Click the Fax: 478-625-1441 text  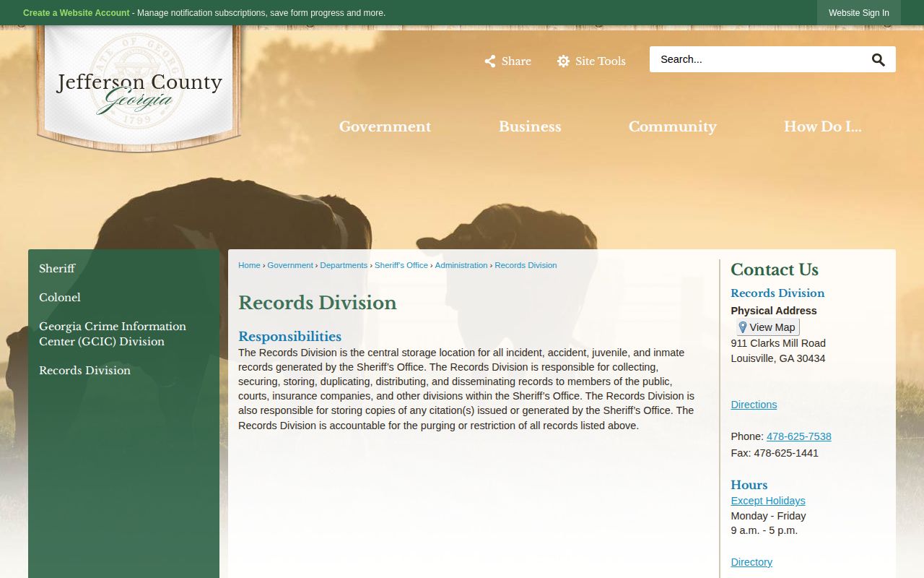tap(775, 453)
